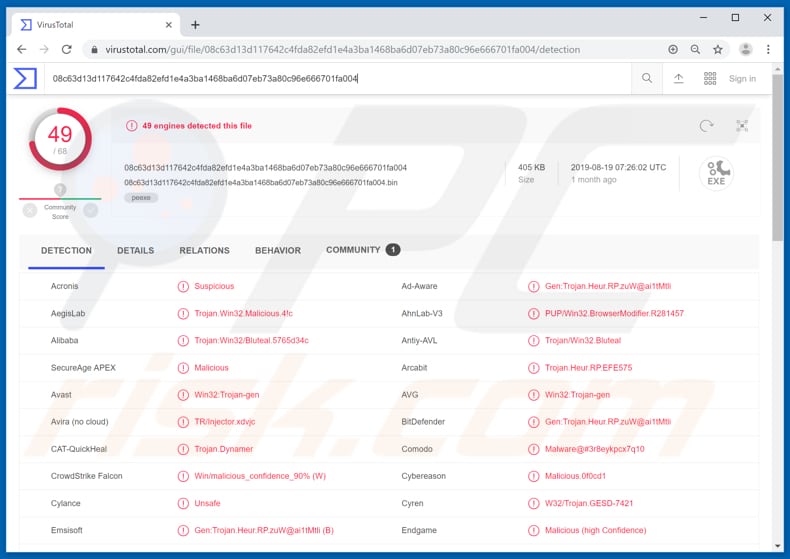Viewport: 790px width, 559px height.
Task: Click the community score question mark
Action: click(x=60, y=189)
